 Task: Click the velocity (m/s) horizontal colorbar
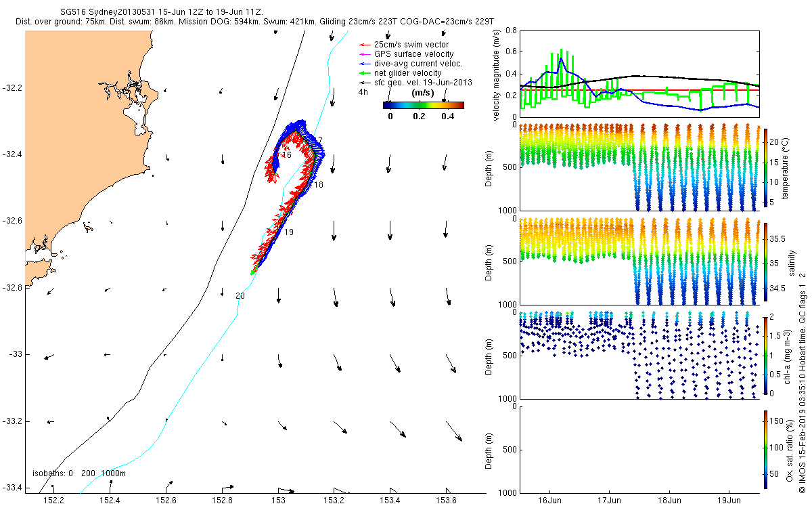424,105
